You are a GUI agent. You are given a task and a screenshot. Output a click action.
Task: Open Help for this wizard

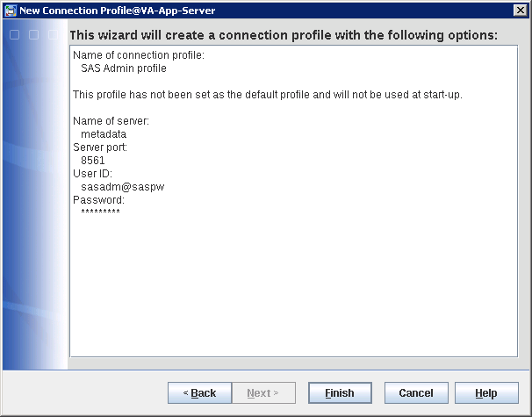486,393
